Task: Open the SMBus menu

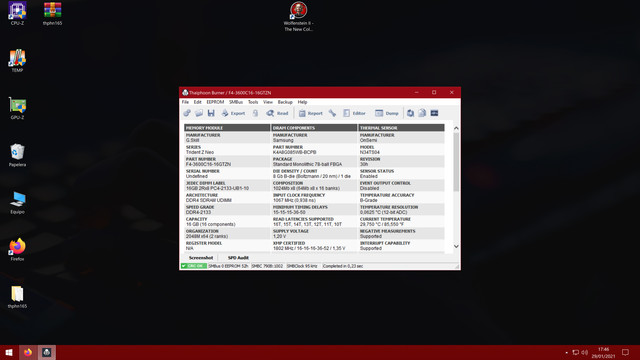Action: click(x=236, y=102)
